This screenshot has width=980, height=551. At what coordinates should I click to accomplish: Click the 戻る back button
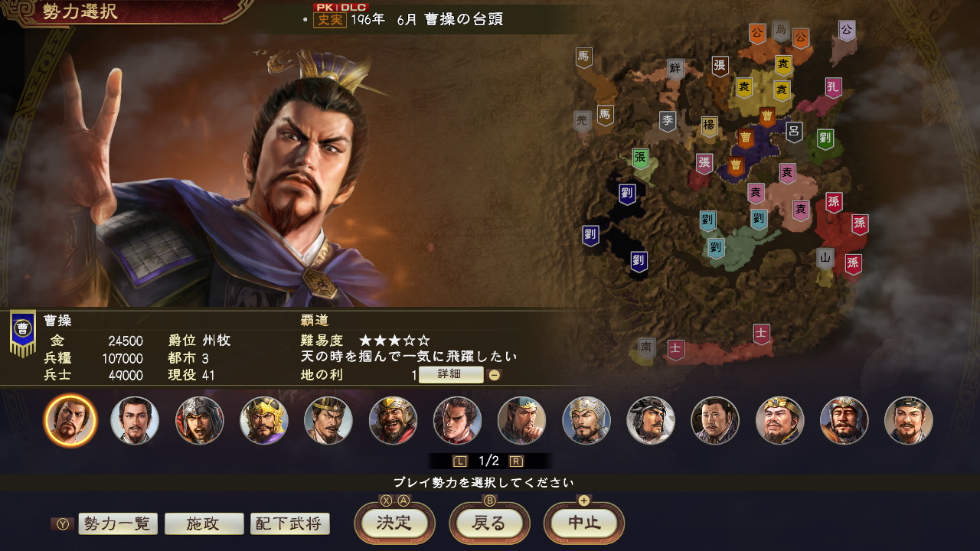click(489, 523)
